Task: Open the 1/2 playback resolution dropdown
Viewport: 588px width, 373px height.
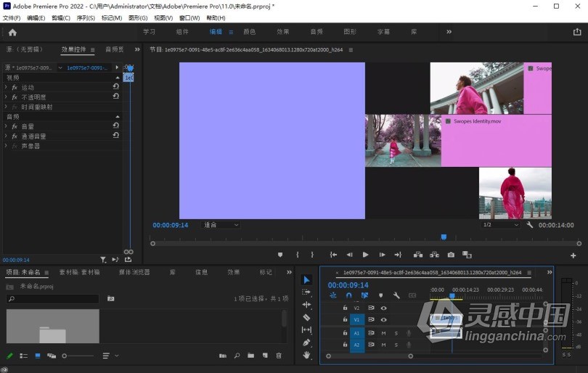Action: click(x=501, y=224)
